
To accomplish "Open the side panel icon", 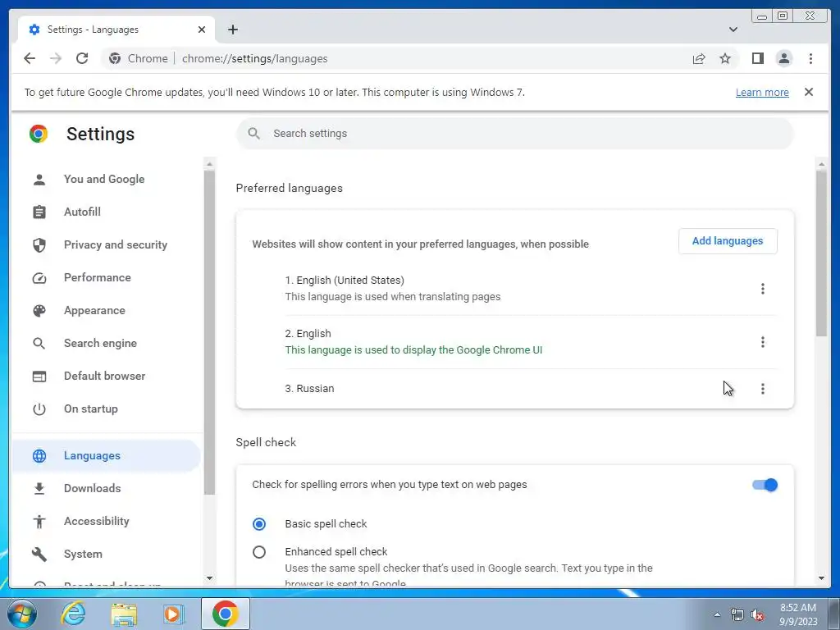I will pos(757,58).
